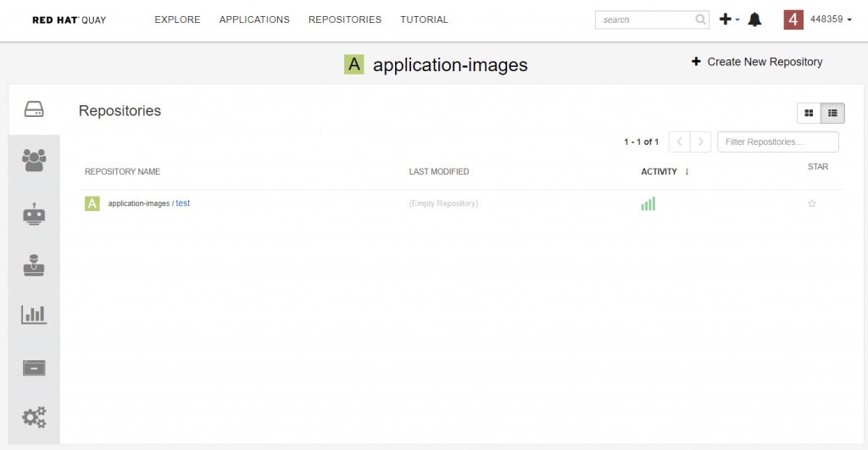
Task: Open the Teams and Membership sidebar icon
Action: (x=34, y=160)
